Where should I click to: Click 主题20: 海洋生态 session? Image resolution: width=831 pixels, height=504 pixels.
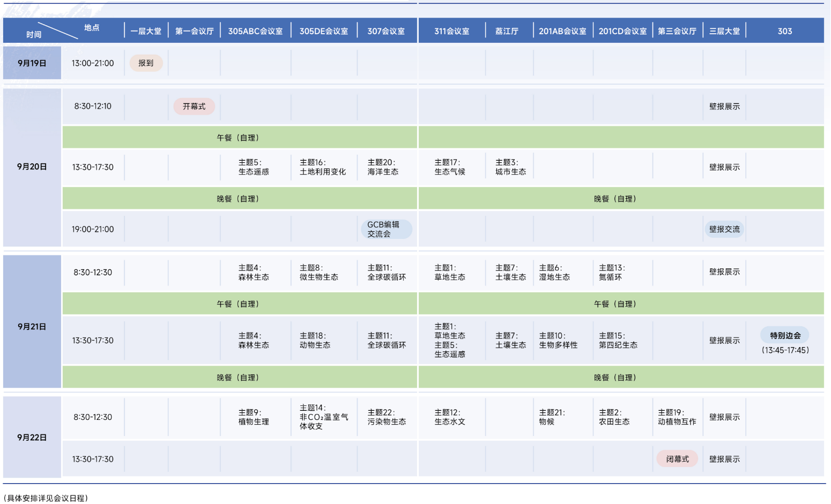point(383,167)
